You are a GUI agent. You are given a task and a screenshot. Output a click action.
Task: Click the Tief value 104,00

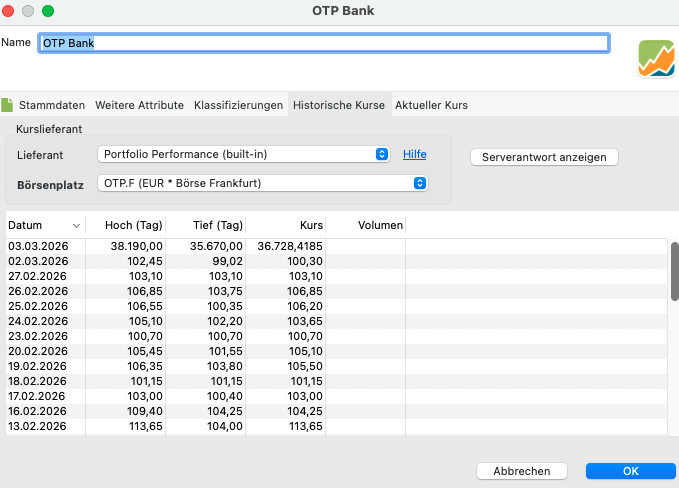225,426
